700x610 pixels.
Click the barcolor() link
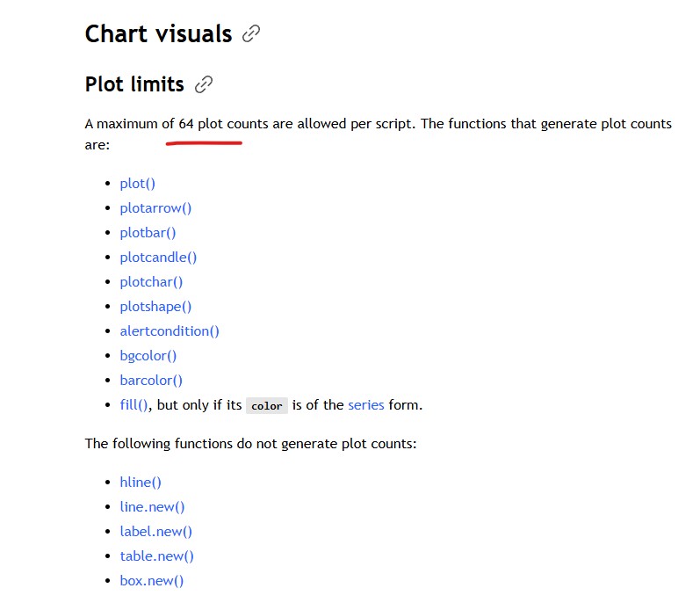coord(151,381)
